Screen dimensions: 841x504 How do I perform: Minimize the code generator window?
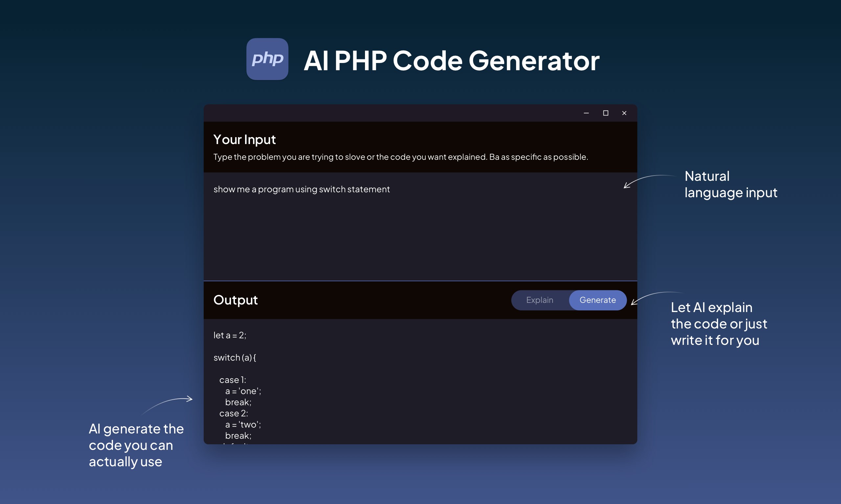[586, 113]
